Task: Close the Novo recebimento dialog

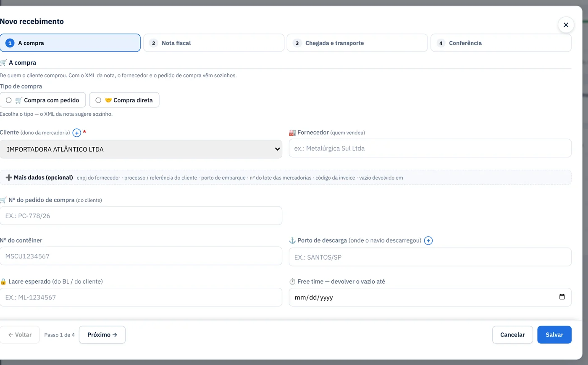Action: point(566,25)
